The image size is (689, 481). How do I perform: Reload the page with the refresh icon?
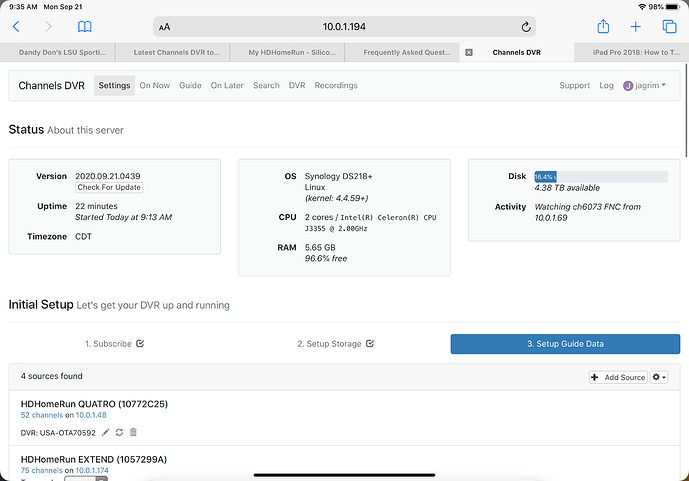(526, 27)
